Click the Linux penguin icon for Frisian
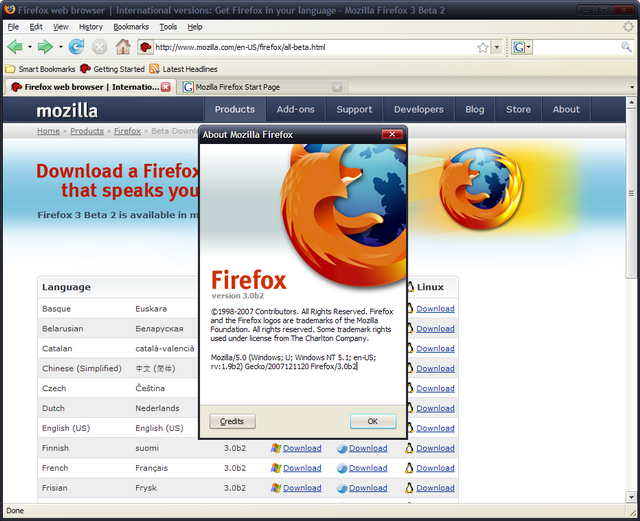Screen dimensions: 640x521 [x=409, y=488]
